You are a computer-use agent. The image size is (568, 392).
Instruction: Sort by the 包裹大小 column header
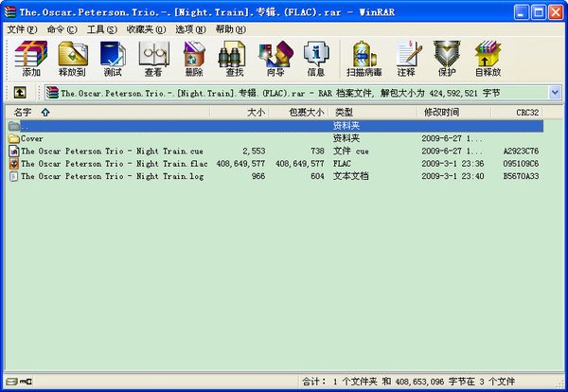point(298,113)
